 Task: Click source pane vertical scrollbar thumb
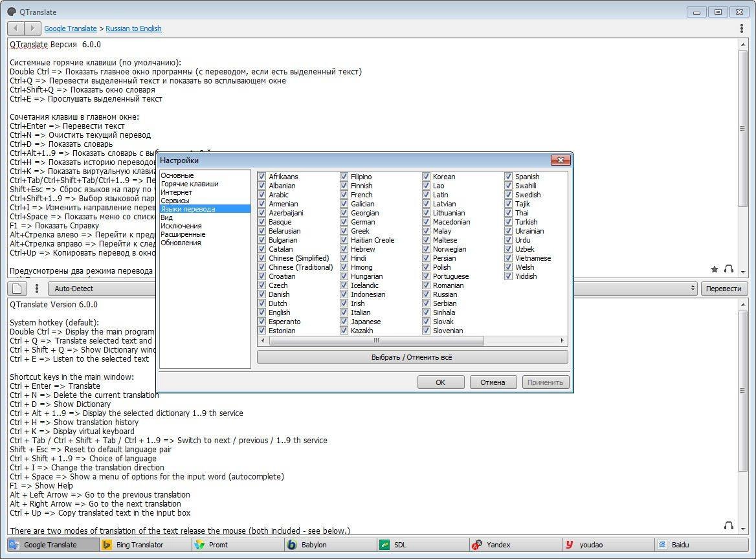pos(742,129)
